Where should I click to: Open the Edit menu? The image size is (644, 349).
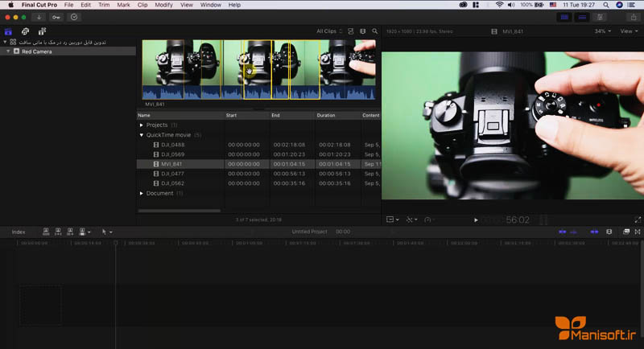(x=85, y=5)
